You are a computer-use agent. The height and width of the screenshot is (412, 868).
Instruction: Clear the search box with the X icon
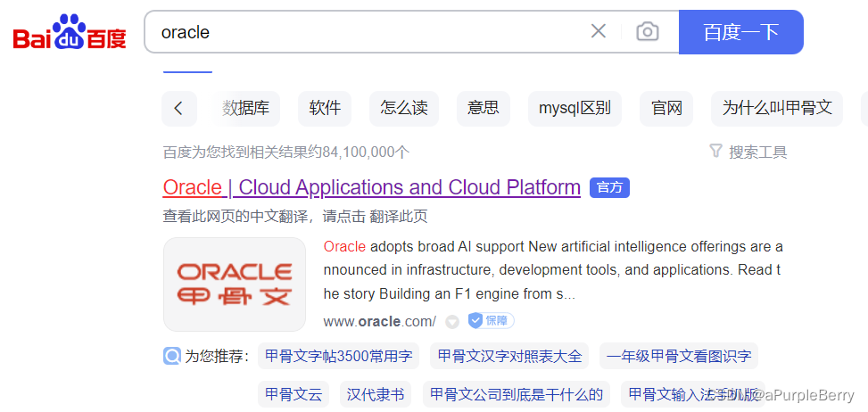[599, 31]
